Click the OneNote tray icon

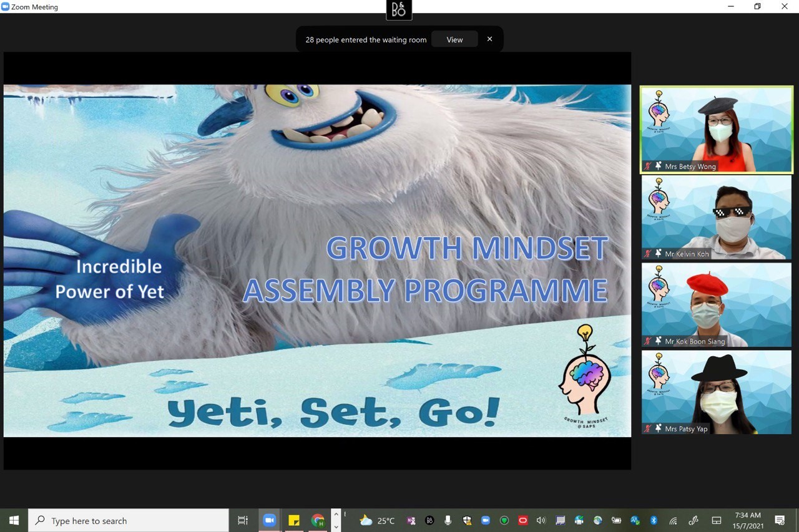coord(411,520)
